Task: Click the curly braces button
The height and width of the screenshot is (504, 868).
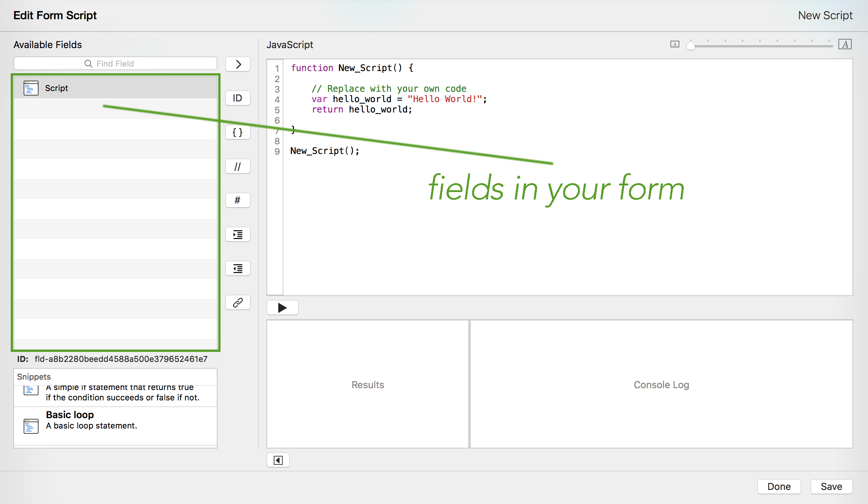Action: pos(238,132)
